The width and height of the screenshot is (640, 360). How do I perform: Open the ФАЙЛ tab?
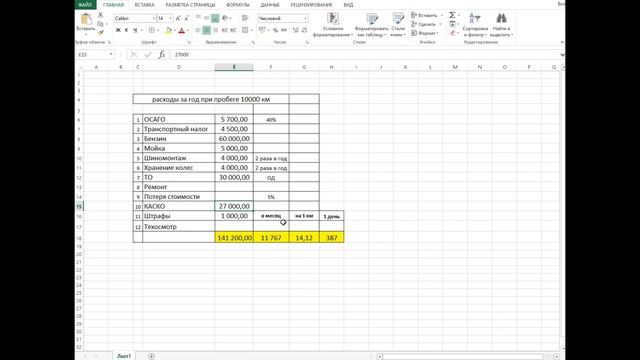coord(85,4)
